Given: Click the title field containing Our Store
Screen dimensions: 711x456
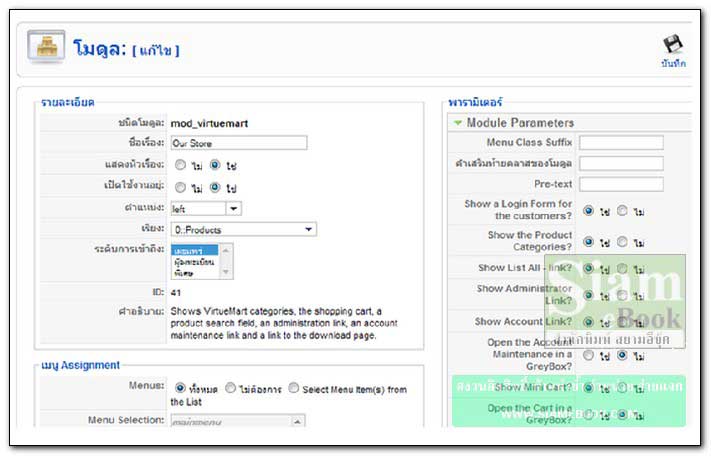Looking at the screenshot, I should tap(239, 143).
